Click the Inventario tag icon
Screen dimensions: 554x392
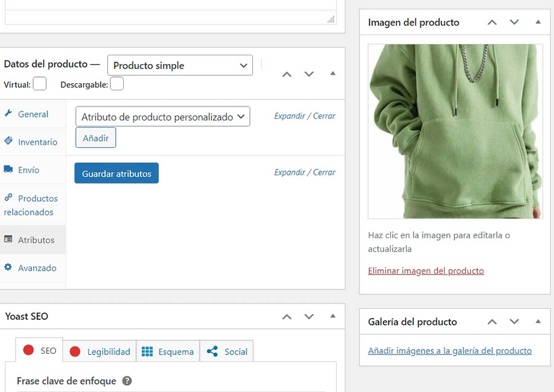click(x=9, y=142)
